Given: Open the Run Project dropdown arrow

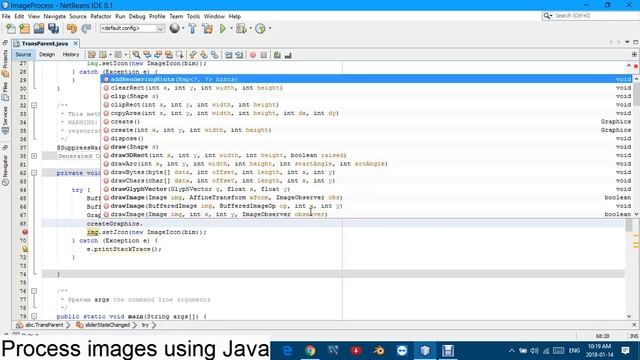Looking at the screenshot, I should pyautogui.click(x=231, y=29).
